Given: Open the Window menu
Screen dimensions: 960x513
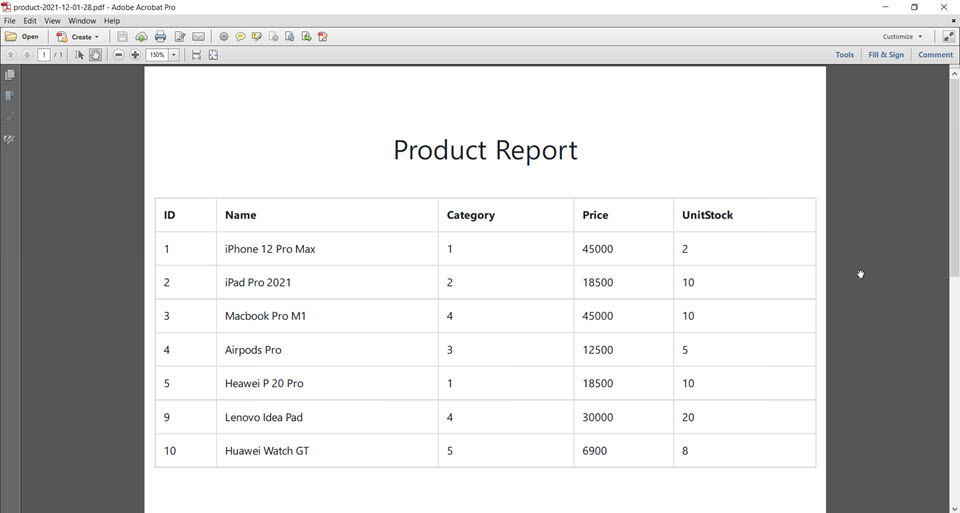Looking at the screenshot, I should [82, 21].
